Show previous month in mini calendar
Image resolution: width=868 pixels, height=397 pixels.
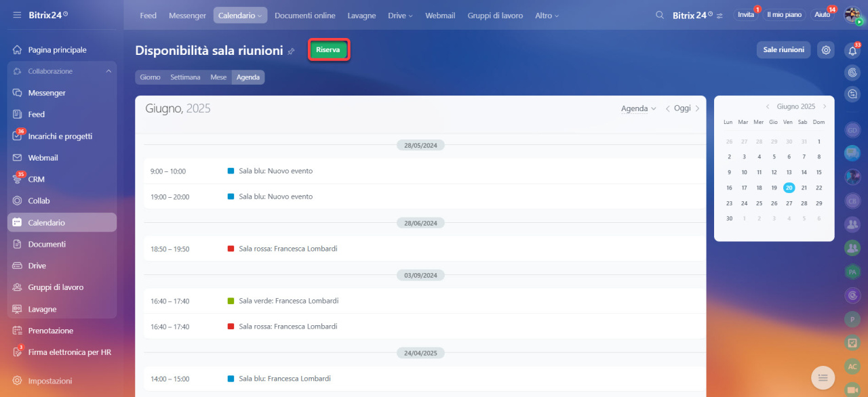point(768,106)
